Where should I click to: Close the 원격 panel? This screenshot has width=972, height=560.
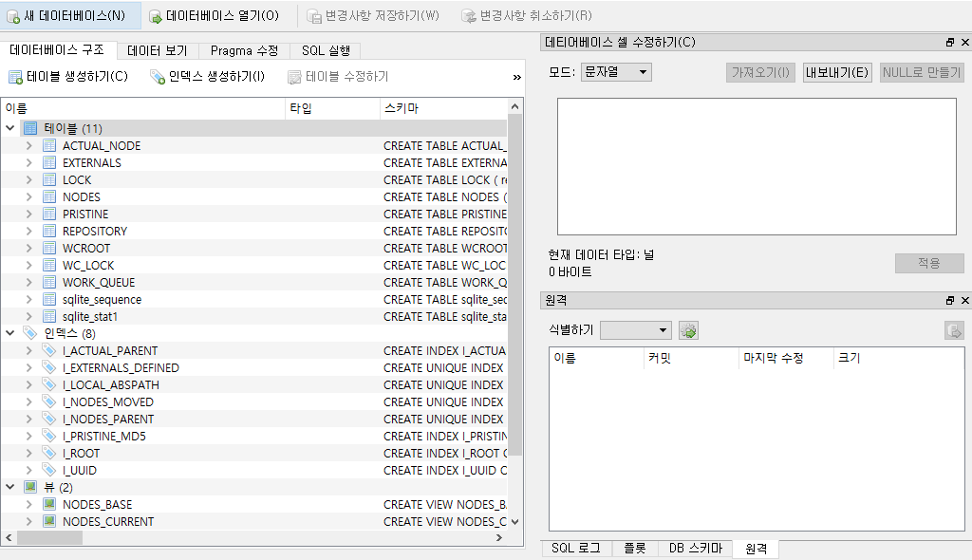click(x=964, y=300)
